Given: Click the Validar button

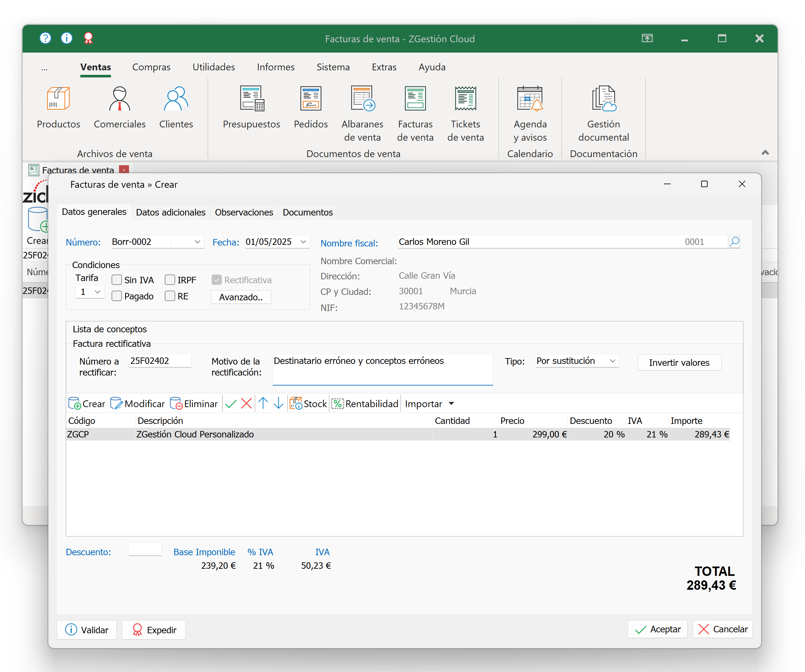Looking at the screenshot, I should point(87,630).
